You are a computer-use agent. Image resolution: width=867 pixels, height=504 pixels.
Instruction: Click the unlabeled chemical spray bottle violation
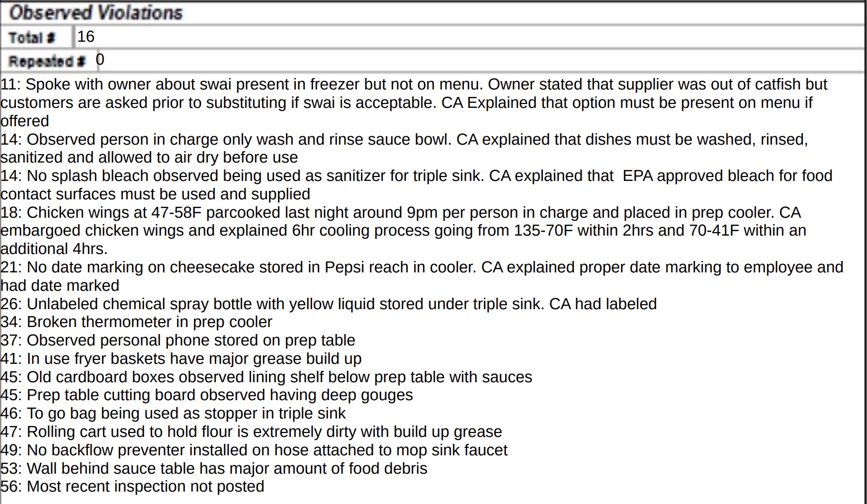click(329, 304)
